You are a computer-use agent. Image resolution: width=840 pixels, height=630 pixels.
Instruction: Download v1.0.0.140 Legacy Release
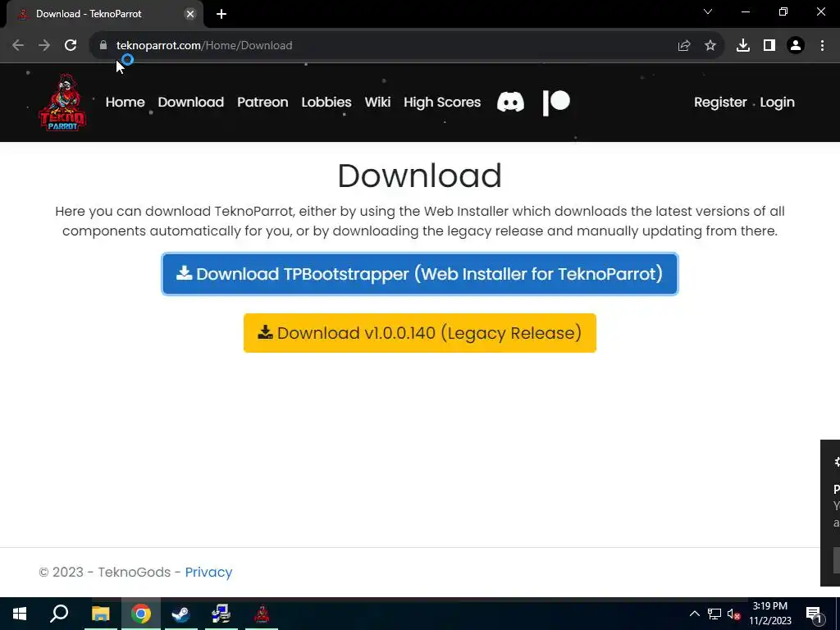[420, 333]
